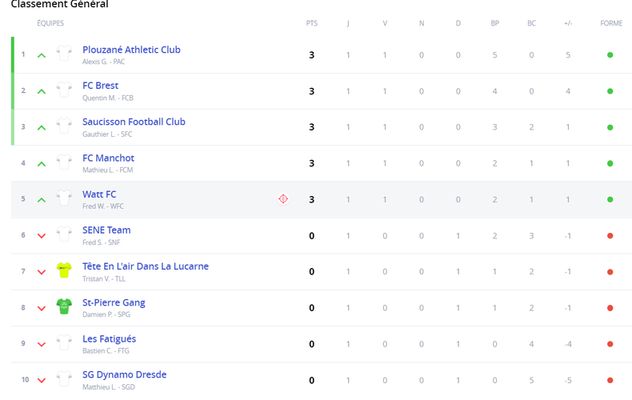Click the FORME column header
Image resolution: width=632 pixels, height=400 pixels.
(x=611, y=23)
